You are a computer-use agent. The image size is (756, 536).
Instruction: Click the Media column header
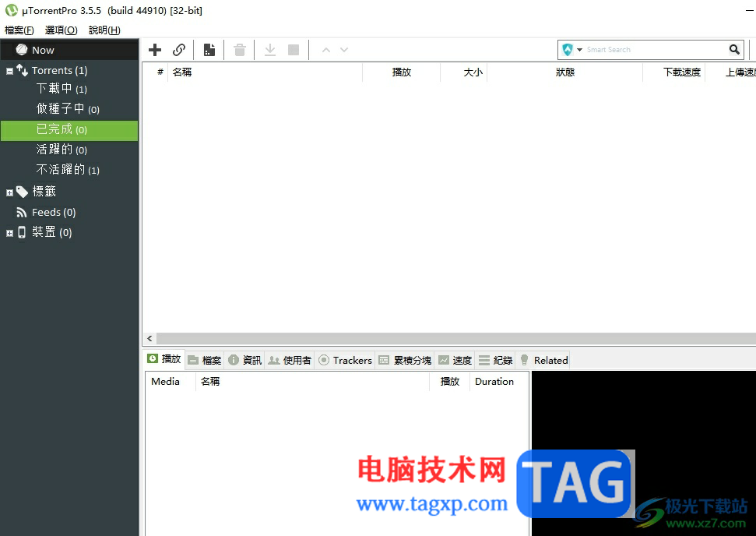(171, 382)
